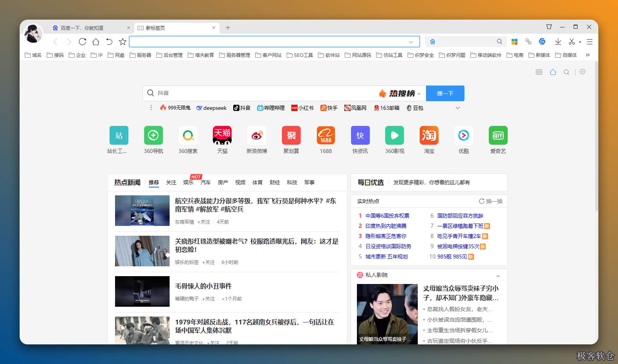Expand the address bar dropdown arrow
618x364 pixels.
pyautogui.click(x=411, y=42)
